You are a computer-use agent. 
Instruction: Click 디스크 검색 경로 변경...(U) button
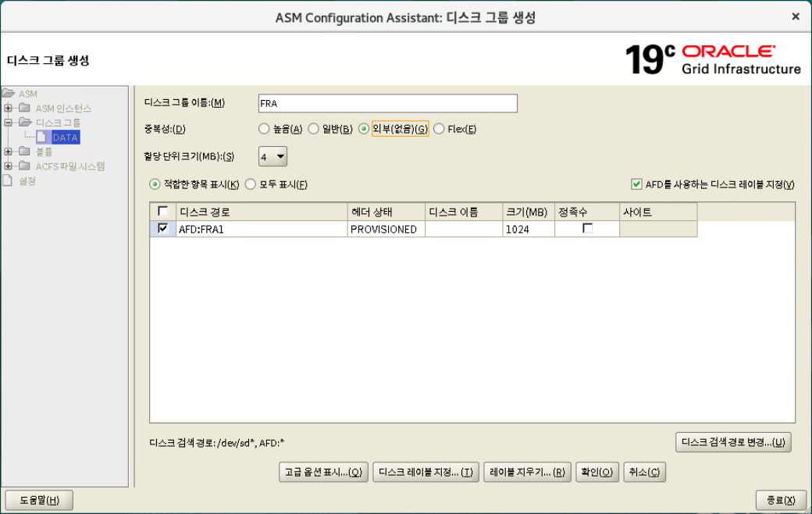click(x=733, y=442)
